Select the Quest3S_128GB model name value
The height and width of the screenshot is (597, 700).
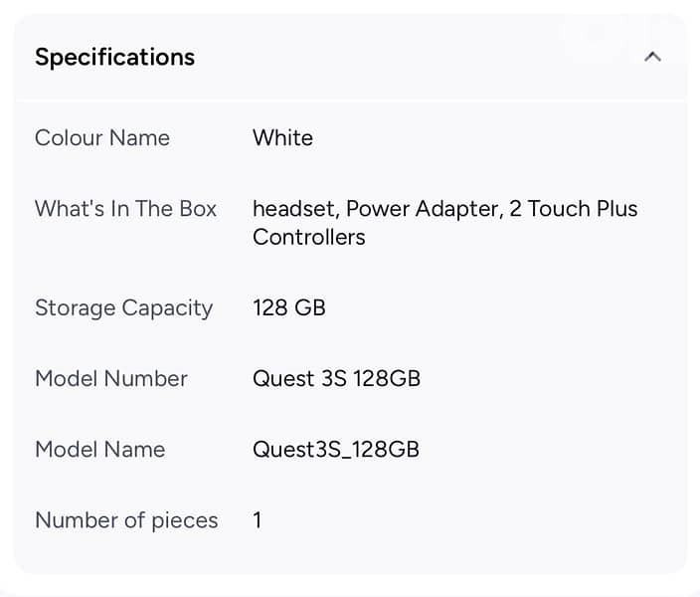pyautogui.click(x=335, y=449)
